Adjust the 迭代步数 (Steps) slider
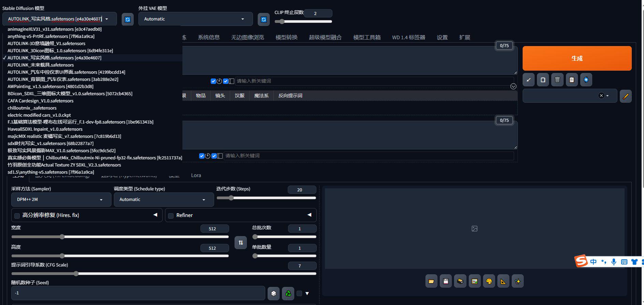The width and height of the screenshot is (644, 305). 266,198
